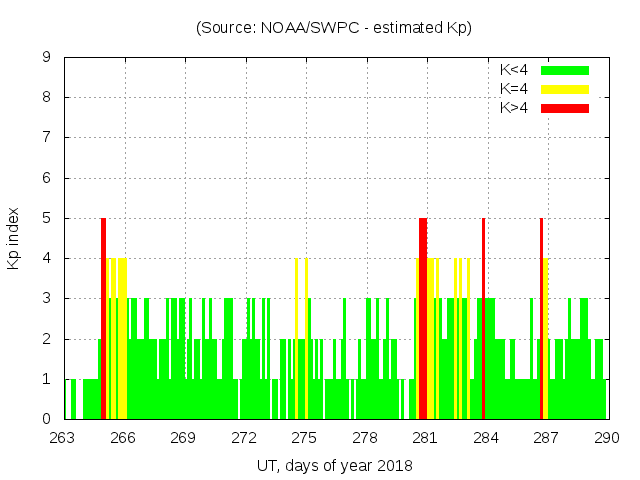Select the K<4 legend label text

click(x=515, y=70)
